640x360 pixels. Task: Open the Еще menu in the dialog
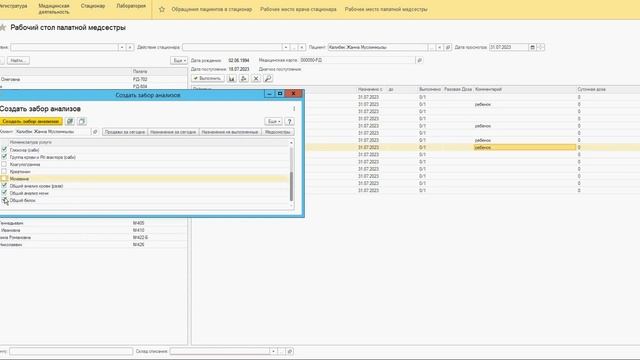click(273, 121)
